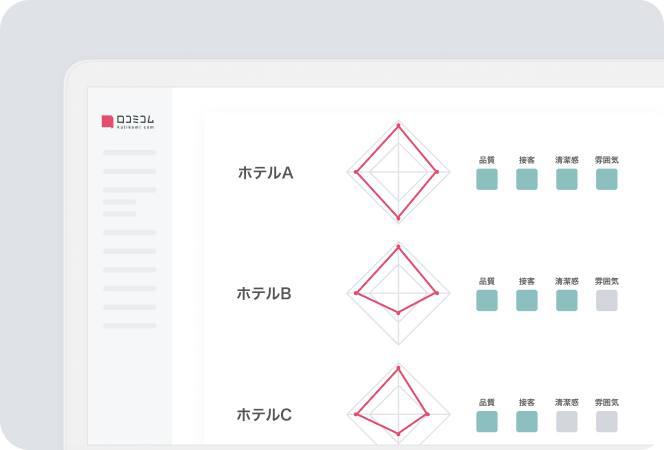Select the ホテルA row label
664x450 pixels.
point(265,173)
